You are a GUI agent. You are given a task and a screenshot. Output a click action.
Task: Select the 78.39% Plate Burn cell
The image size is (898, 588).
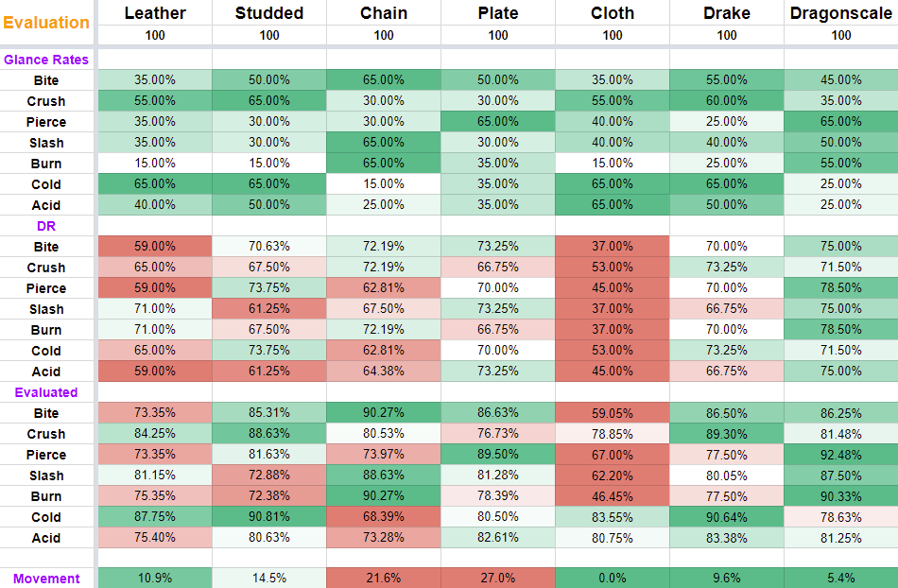coord(498,496)
